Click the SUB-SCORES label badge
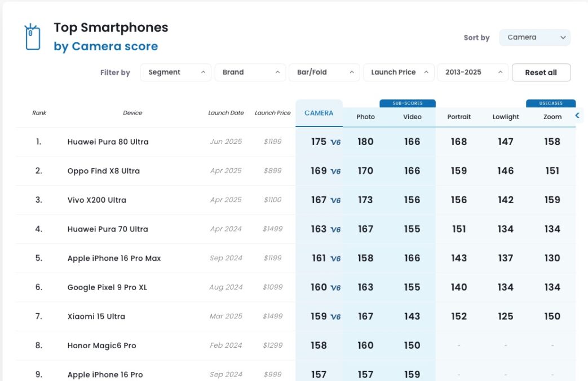The height and width of the screenshot is (381, 588). 408,103
